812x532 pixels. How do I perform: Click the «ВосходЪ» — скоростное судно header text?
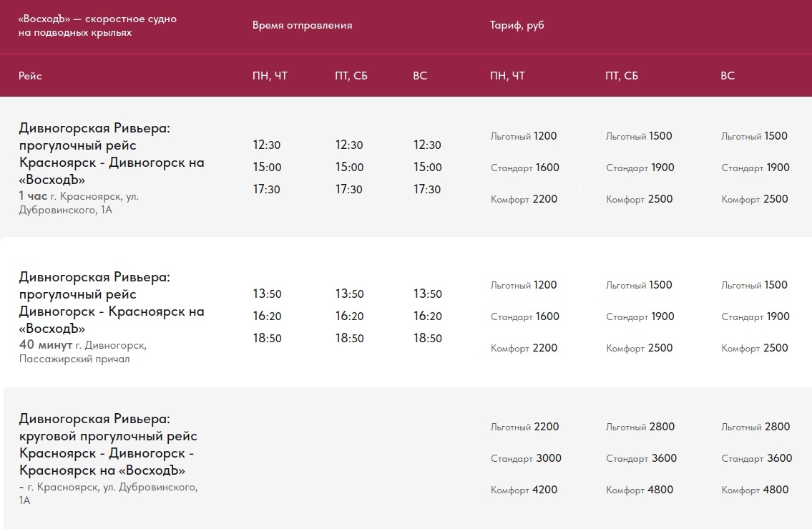click(x=97, y=25)
